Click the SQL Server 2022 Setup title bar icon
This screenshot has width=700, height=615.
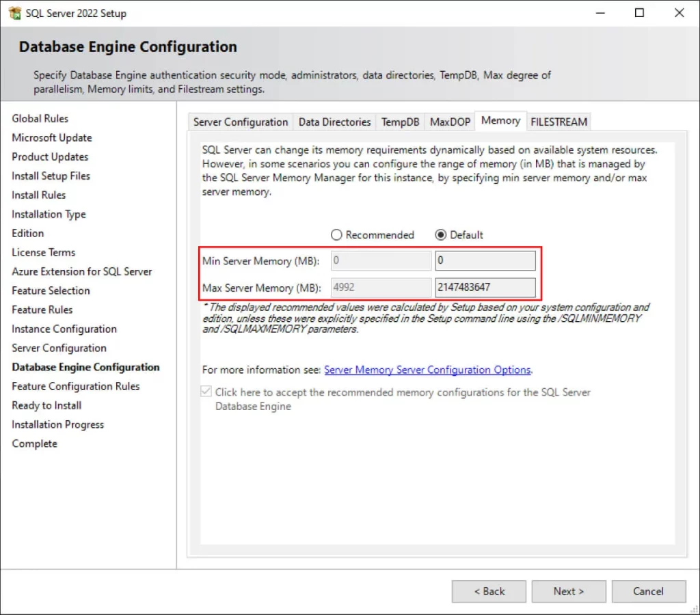[x=16, y=12]
